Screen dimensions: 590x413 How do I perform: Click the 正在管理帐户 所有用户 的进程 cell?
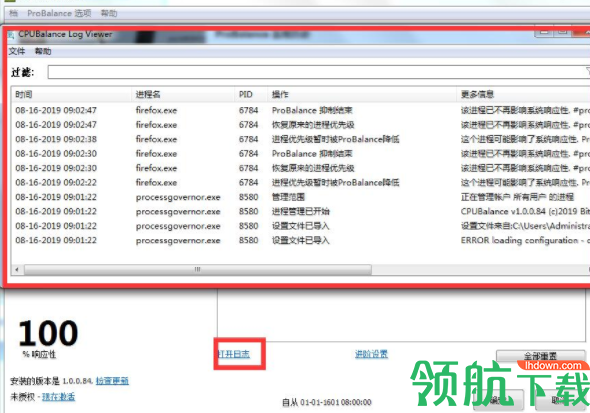click(x=517, y=197)
